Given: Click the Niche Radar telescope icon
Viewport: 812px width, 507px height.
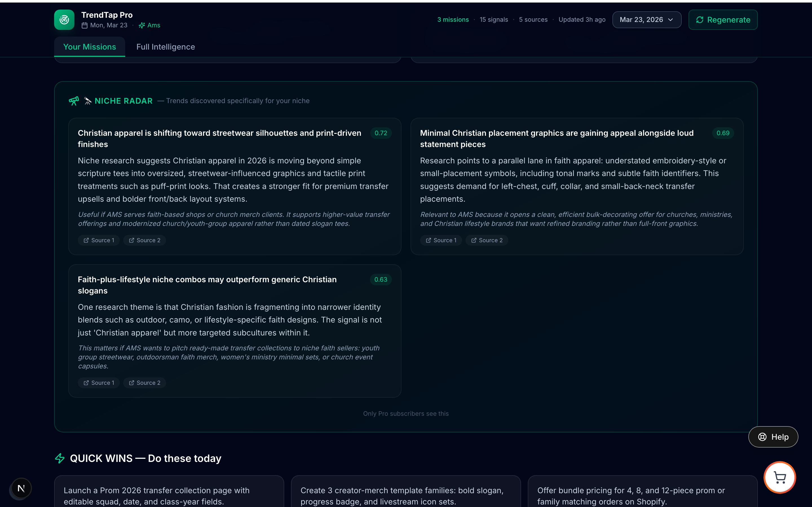Looking at the screenshot, I should tap(74, 101).
